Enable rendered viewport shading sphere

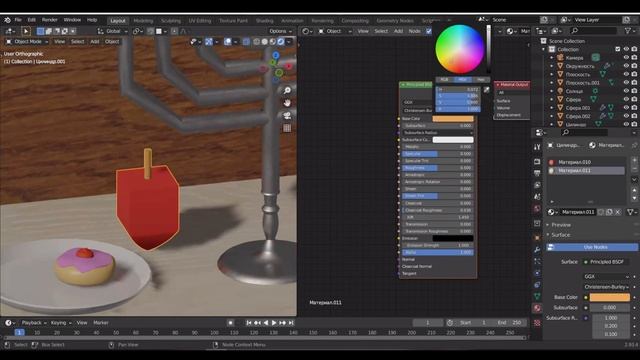click(281, 42)
